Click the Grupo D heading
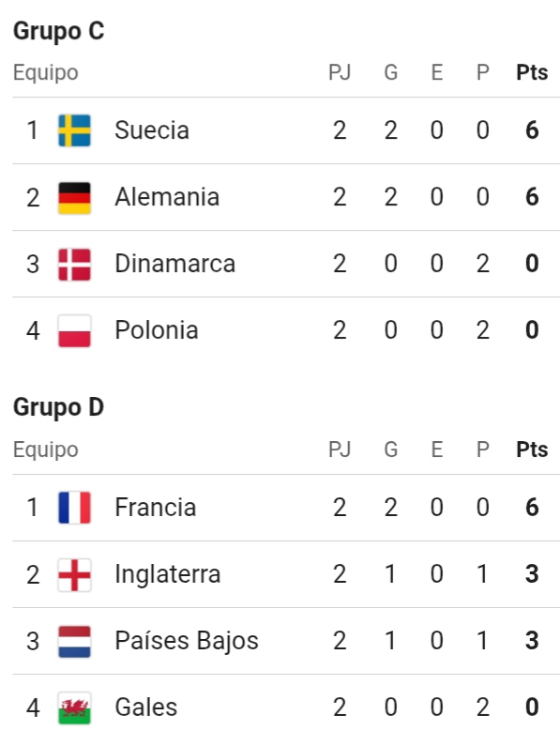560x746 pixels. pyautogui.click(x=58, y=408)
